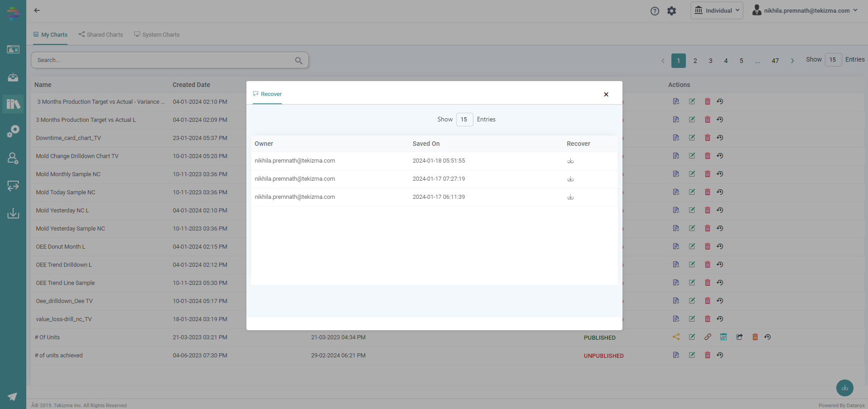Go to page 47 of charts
This screenshot has width=868, height=409.
775,61
